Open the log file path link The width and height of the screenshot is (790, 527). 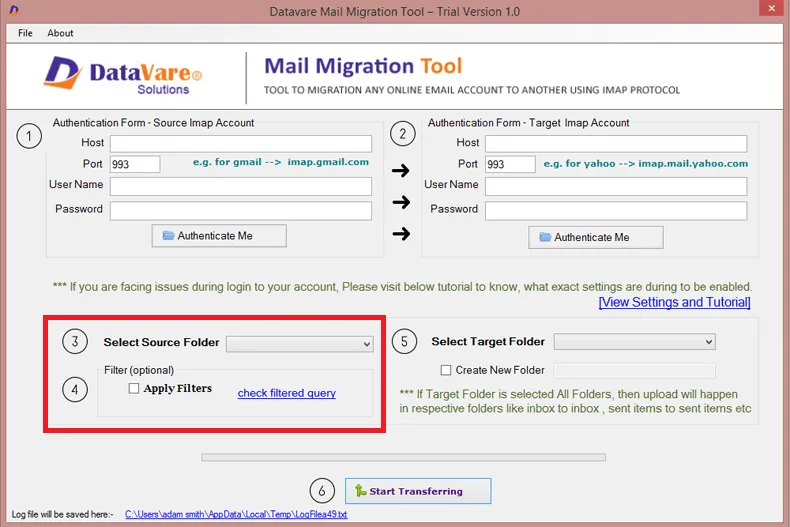[x=236, y=514]
